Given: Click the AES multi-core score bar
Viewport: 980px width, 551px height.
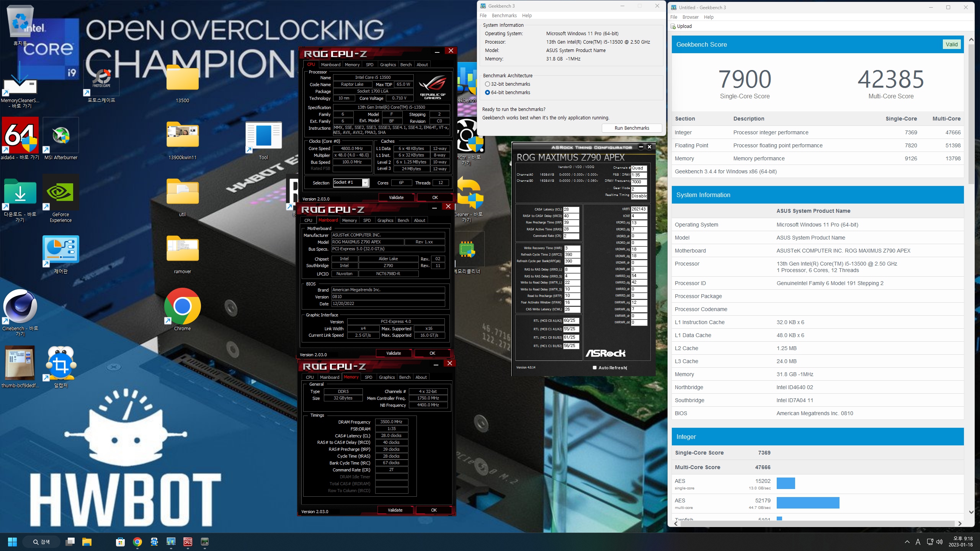Looking at the screenshot, I should pyautogui.click(x=808, y=503).
